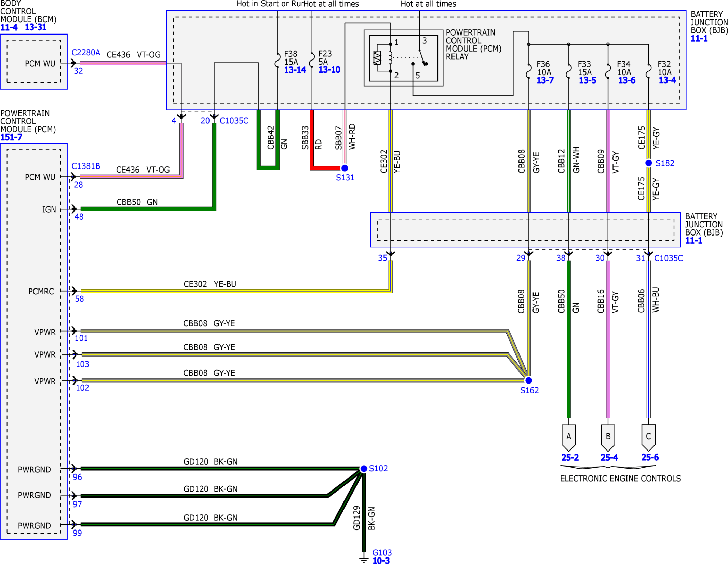Open fuse F34 reference 13-6

tap(627, 80)
